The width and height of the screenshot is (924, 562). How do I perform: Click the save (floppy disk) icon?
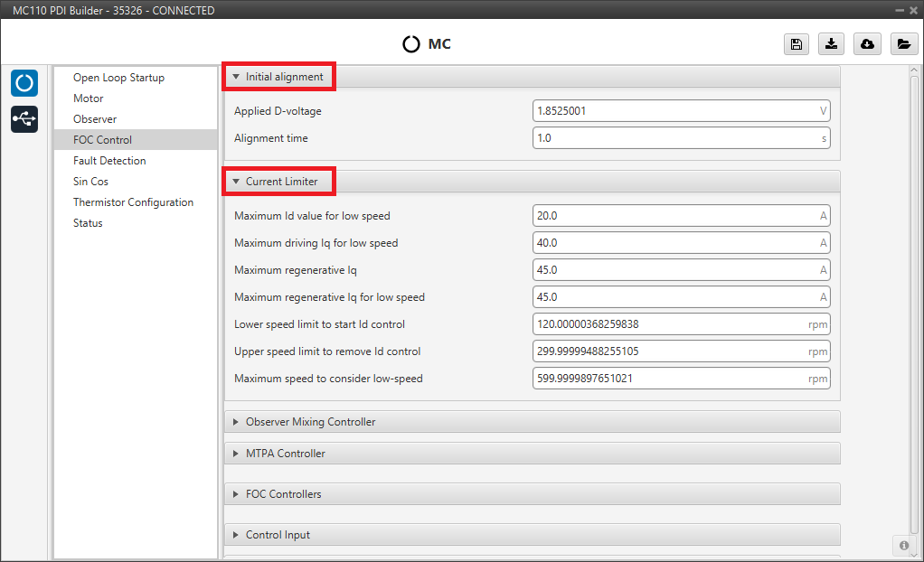(x=796, y=44)
